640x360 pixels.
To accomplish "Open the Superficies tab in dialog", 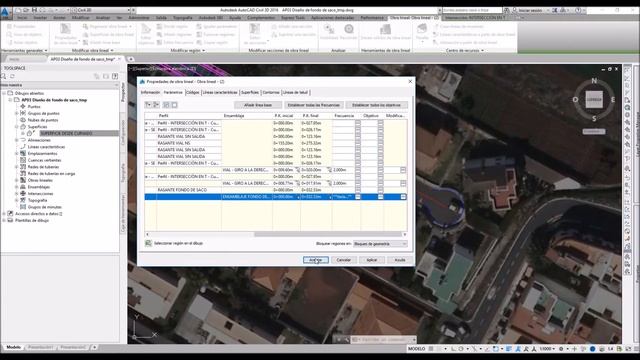I will pyautogui.click(x=250, y=93).
